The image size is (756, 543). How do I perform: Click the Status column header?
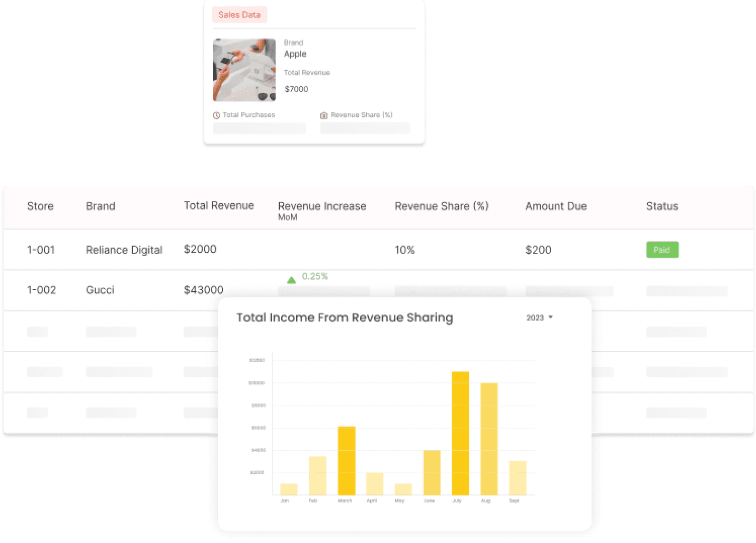662,206
